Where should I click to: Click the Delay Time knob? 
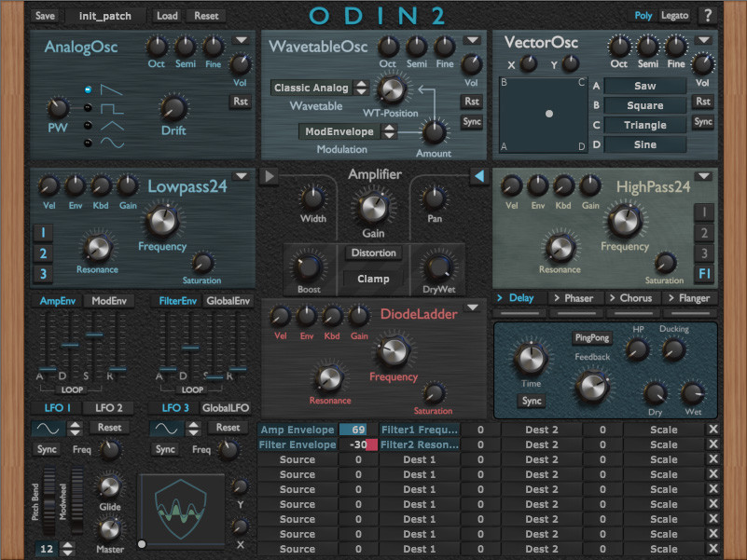coord(530,359)
